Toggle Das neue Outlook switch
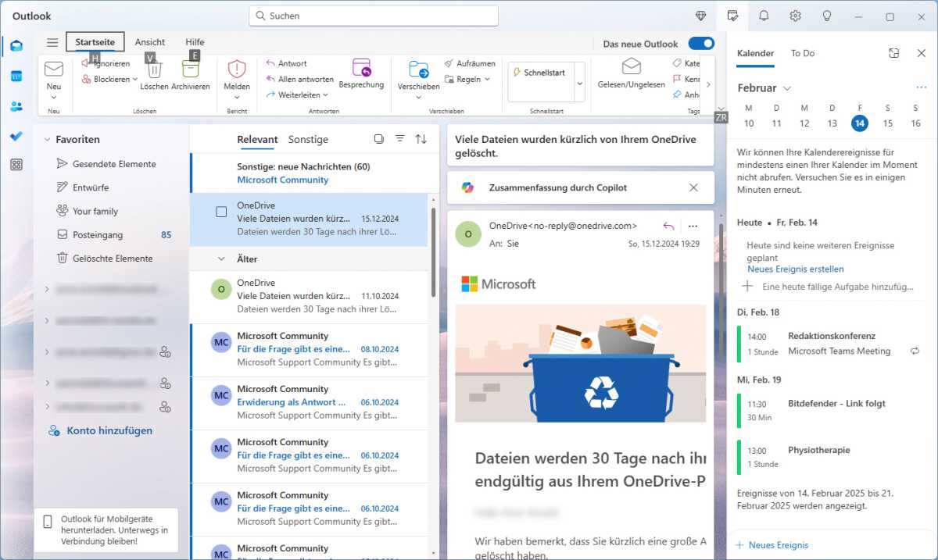 [701, 44]
